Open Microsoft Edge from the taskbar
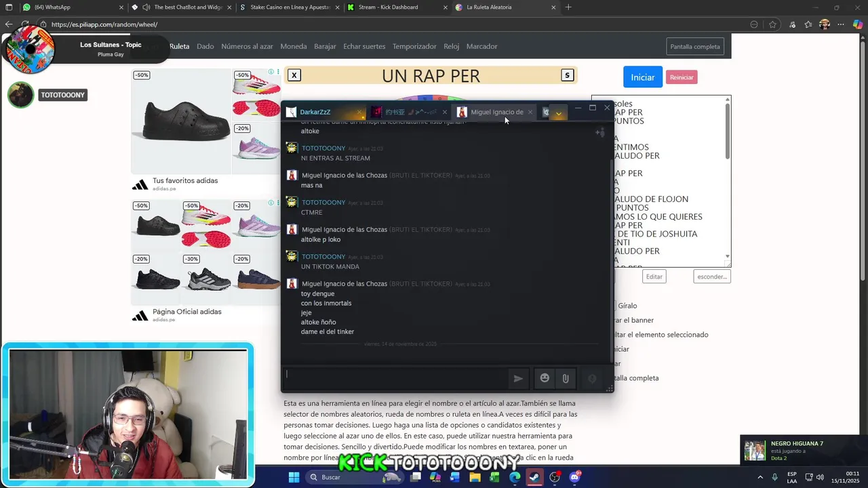The image size is (868, 488). point(515,477)
